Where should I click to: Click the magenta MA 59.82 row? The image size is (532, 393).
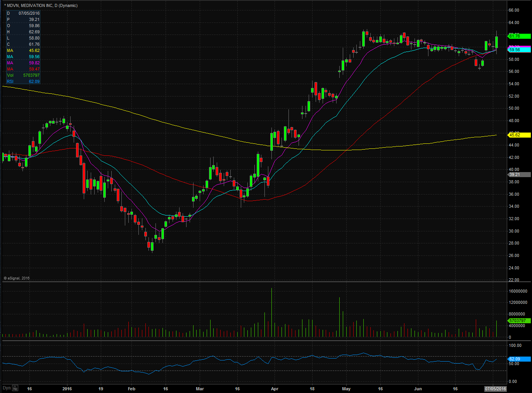[x=23, y=63]
